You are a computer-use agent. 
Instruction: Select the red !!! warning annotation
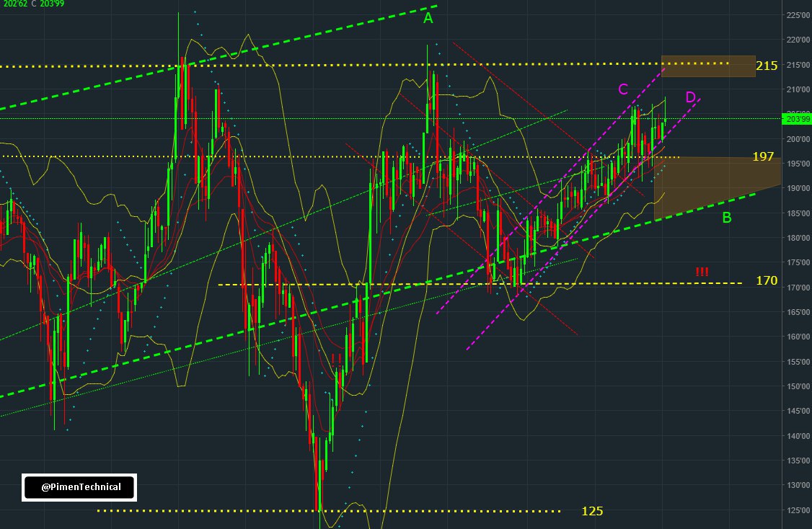(x=702, y=271)
